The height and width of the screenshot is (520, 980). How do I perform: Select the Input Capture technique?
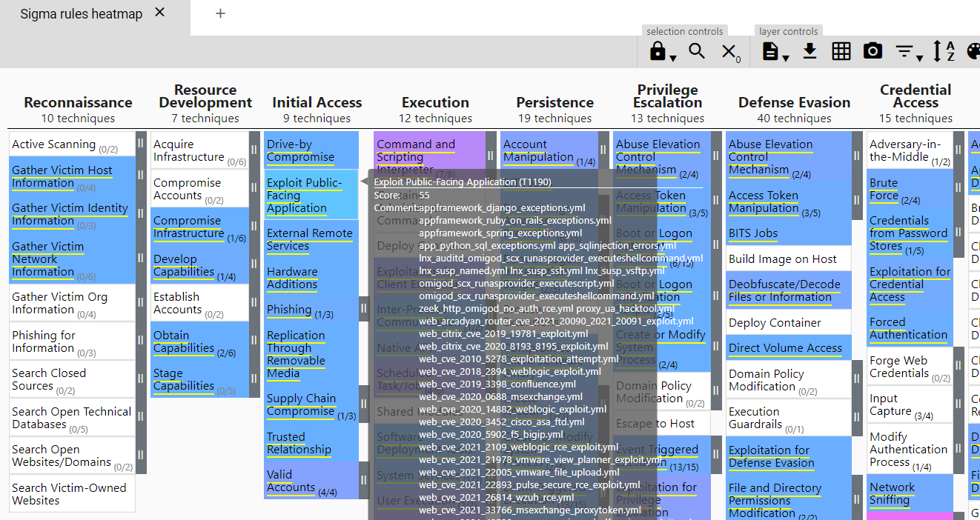(x=910, y=404)
